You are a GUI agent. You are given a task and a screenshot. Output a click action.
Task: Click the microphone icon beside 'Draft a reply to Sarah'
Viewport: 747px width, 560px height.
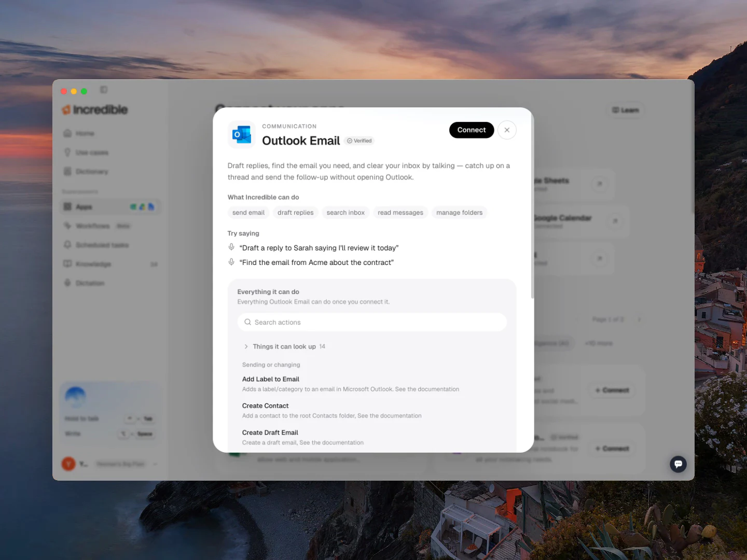click(x=231, y=247)
